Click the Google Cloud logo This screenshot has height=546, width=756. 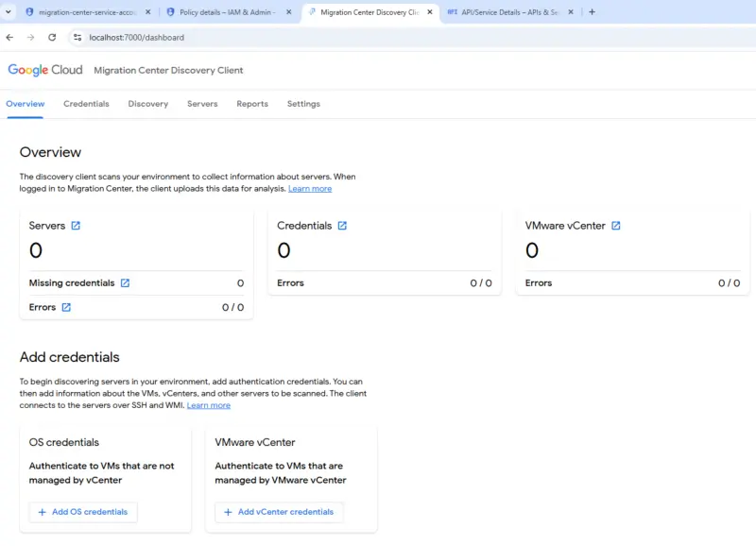(44, 70)
